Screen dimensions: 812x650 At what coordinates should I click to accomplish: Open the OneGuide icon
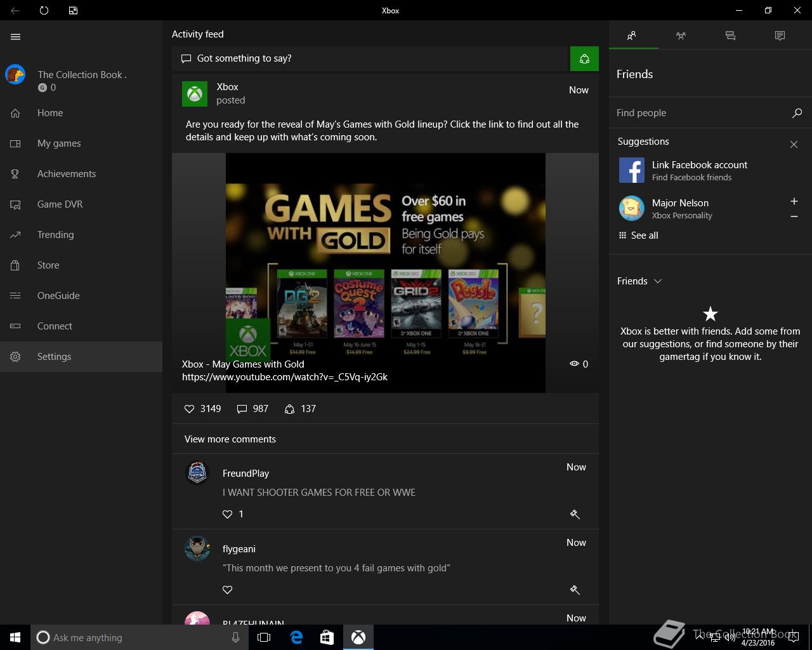click(15, 296)
